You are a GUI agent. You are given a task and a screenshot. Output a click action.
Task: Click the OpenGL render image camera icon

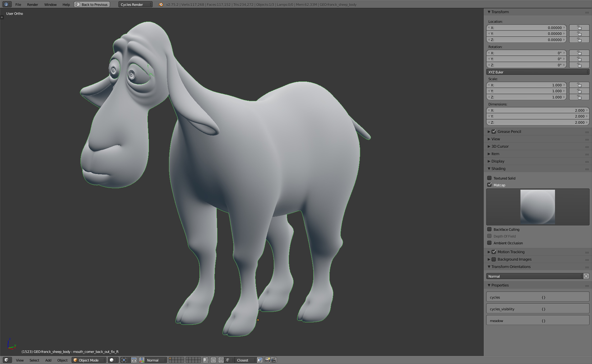coord(267,360)
